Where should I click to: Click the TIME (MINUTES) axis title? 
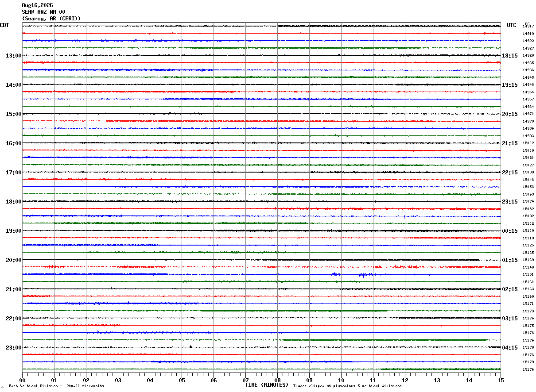coord(267,385)
